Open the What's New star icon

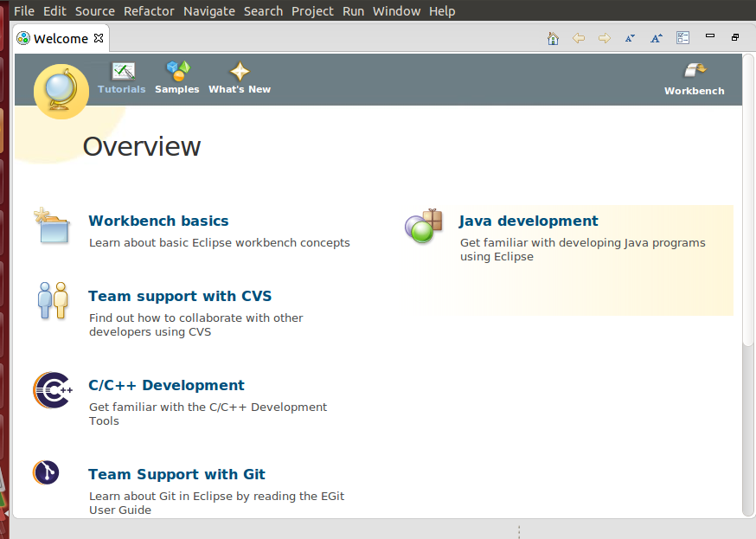tap(240, 71)
